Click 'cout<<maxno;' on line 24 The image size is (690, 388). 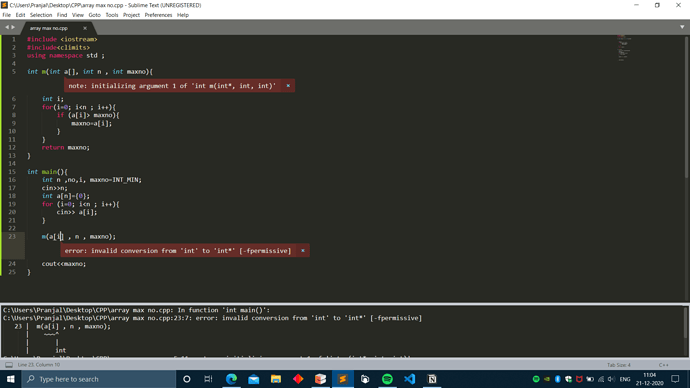point(64,264)
